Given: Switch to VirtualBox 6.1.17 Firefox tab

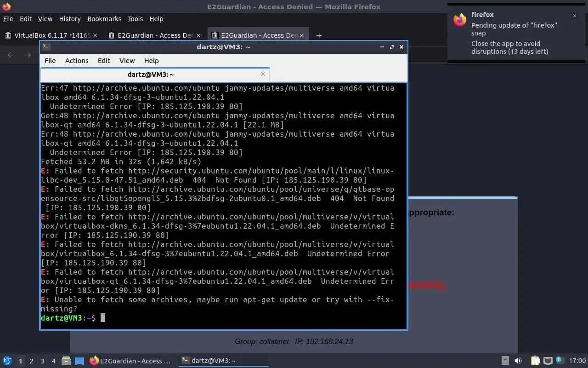Looking at the screenshot, I should [51, 35].
